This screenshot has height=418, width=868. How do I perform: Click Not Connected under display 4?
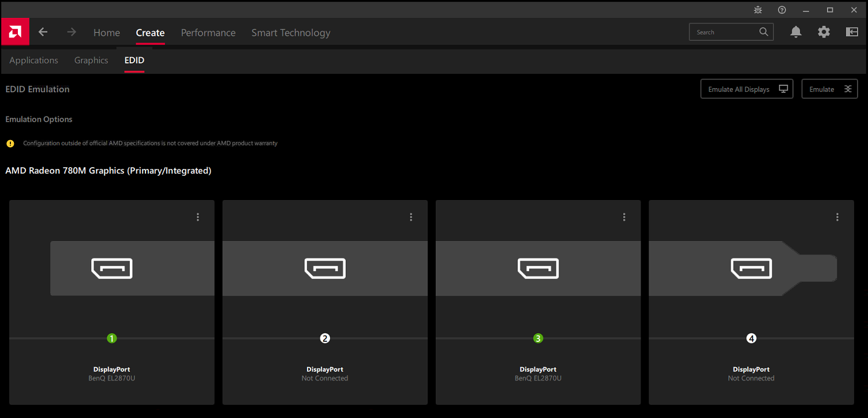(x=751, y=379)
